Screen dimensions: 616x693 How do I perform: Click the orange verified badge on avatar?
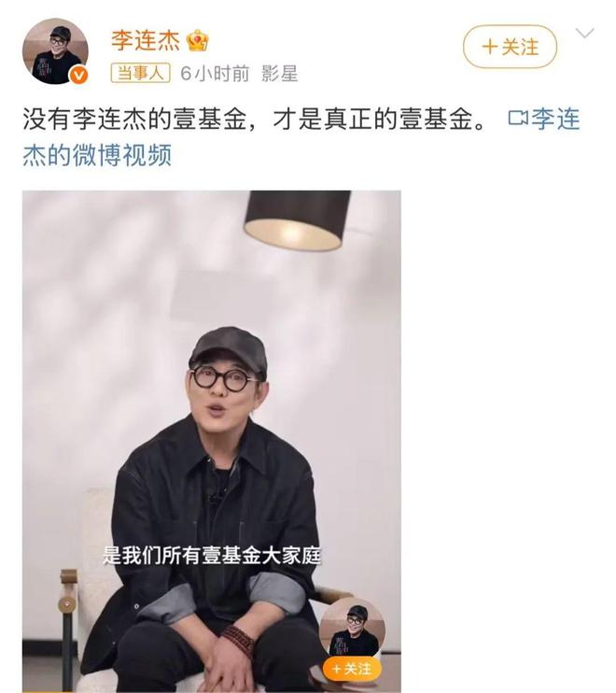79,76
